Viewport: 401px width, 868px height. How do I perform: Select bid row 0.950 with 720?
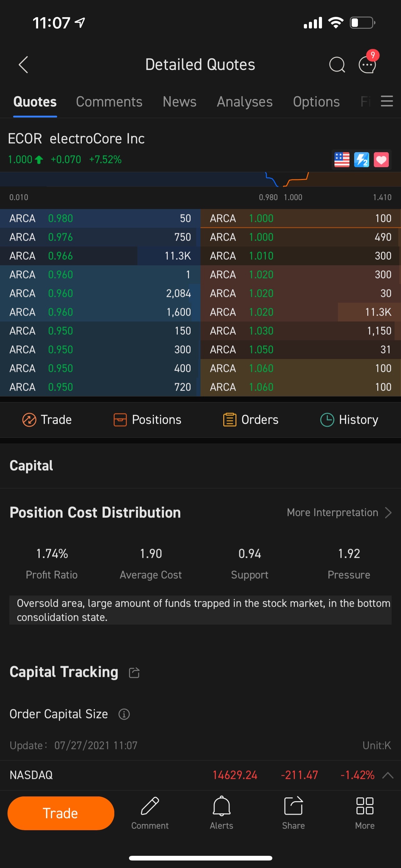coord(100,387)
